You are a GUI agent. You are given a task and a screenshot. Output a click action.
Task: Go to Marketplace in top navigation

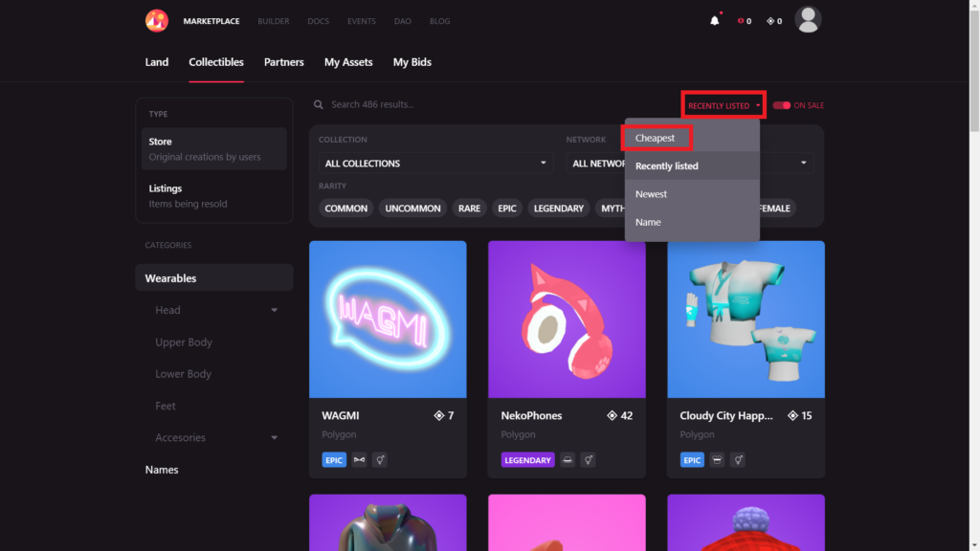pos(212,21)
